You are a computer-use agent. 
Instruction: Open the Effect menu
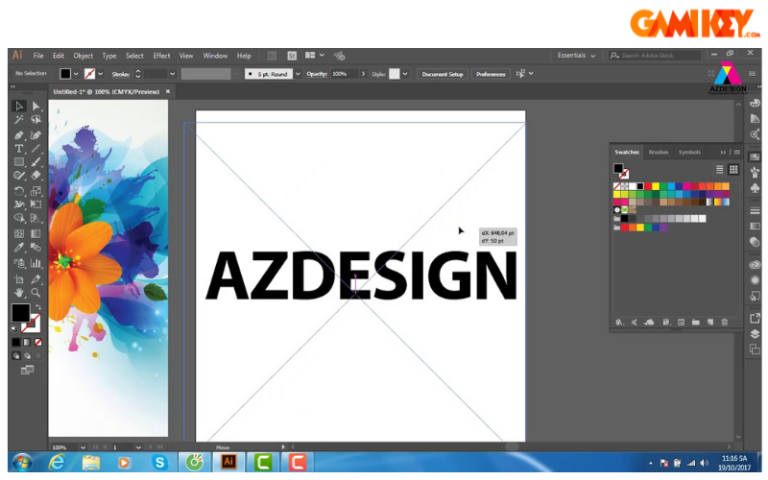161,56
